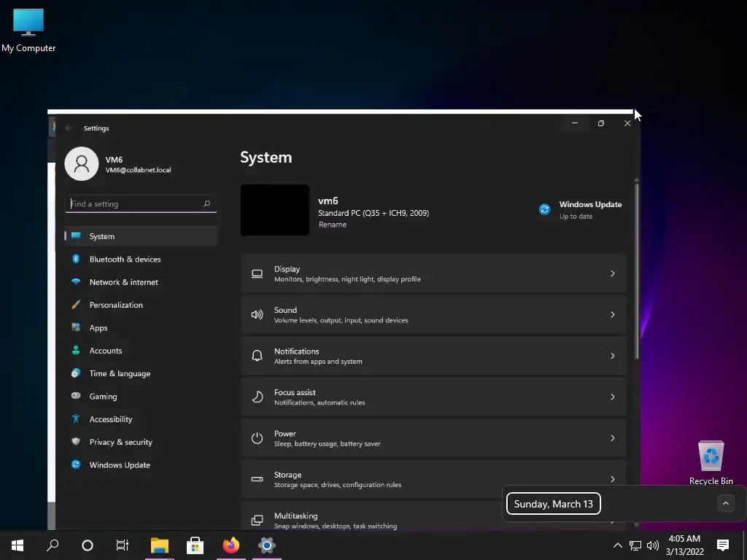The width and height of the screenshot is (747, 560).
Task: Select System in the sidebar
Action: [141, 236]
